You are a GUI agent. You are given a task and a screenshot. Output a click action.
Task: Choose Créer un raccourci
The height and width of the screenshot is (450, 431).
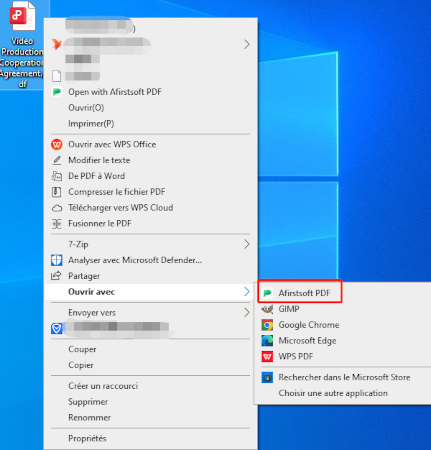[150, 386]
